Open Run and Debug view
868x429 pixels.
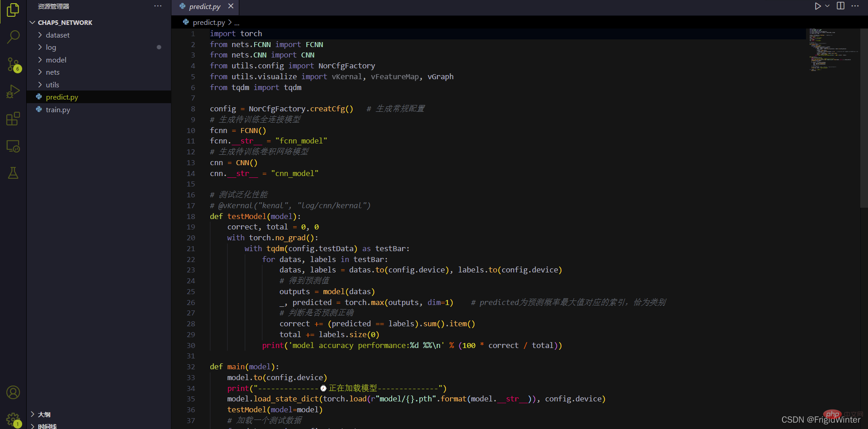(13, 92)
